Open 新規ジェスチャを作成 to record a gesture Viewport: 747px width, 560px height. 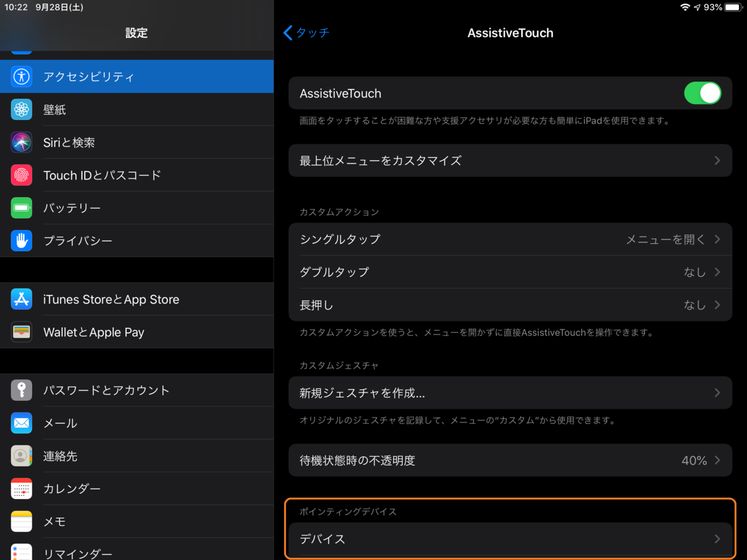pyautogui.click(x=510, y=393)
